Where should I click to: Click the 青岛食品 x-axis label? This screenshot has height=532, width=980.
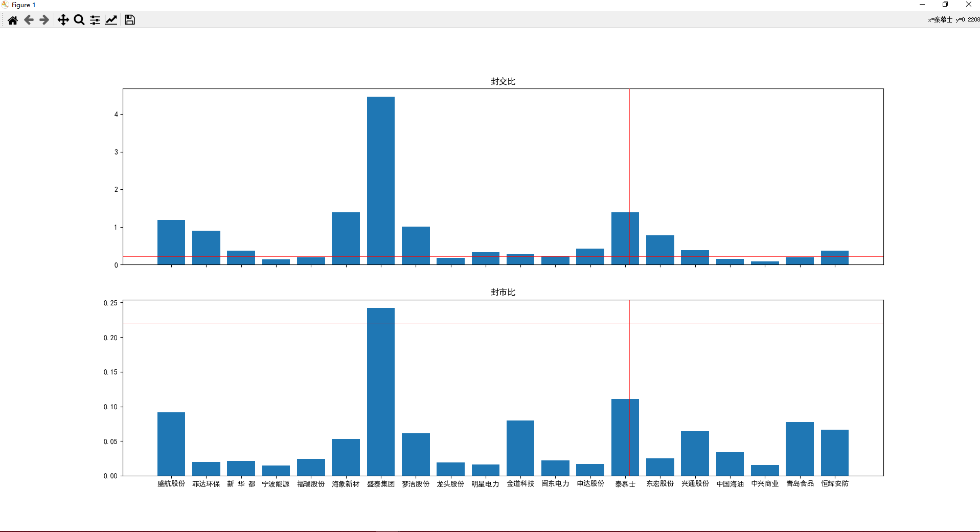(800, 483)
